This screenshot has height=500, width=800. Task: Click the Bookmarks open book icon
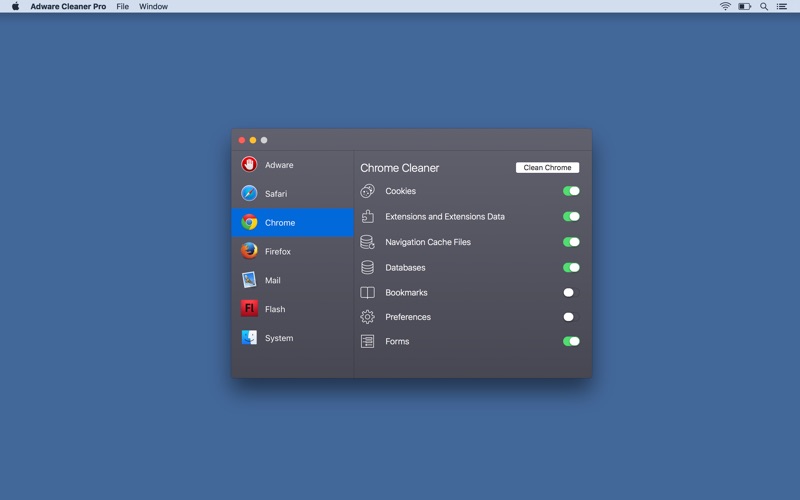tap(367, 292)
